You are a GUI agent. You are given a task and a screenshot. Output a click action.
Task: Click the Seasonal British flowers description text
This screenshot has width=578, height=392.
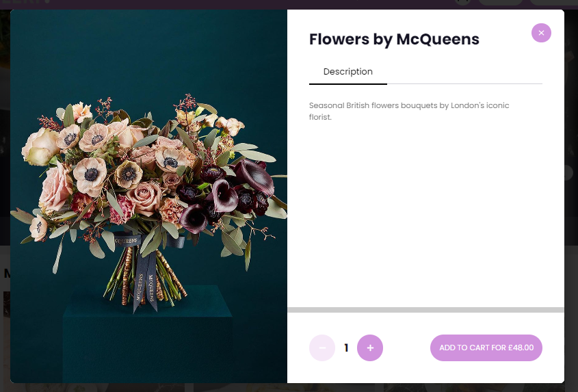pos(409,111)
